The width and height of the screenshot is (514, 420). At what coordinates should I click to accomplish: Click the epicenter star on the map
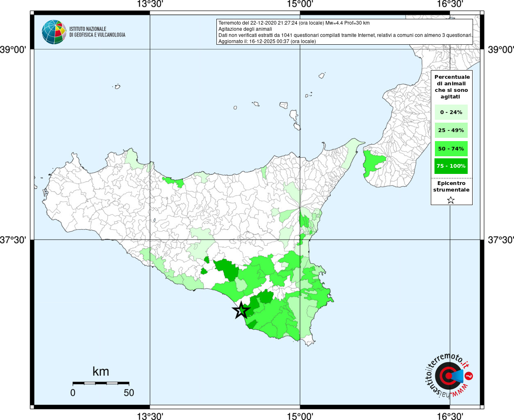point(241,310)
